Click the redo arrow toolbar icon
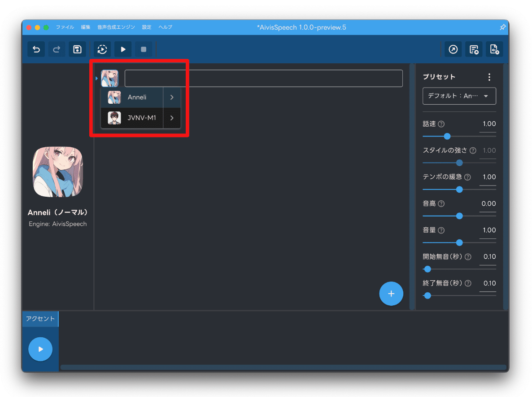532x397 pixels. (57, 49)
